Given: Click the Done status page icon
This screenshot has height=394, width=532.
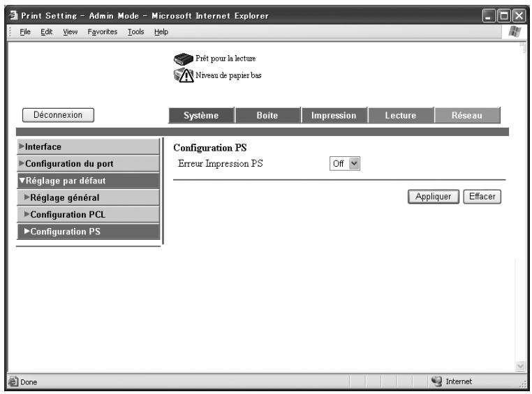Looking at the screenshot, I should click(x=13, y=381).
